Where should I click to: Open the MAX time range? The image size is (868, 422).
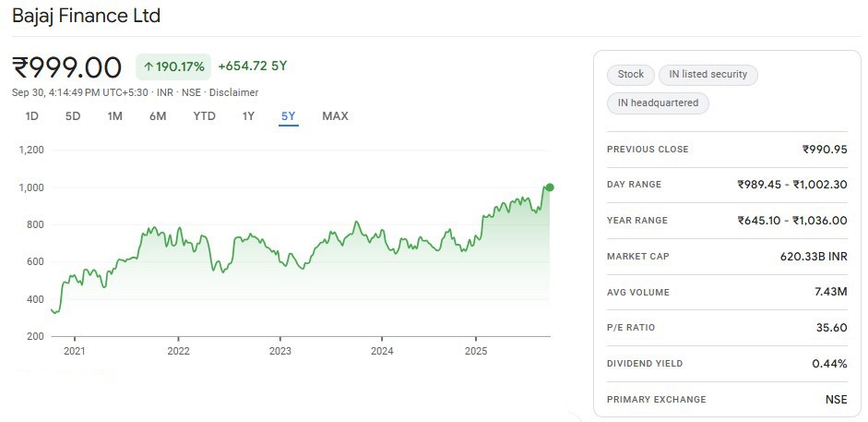click(336, 116)
